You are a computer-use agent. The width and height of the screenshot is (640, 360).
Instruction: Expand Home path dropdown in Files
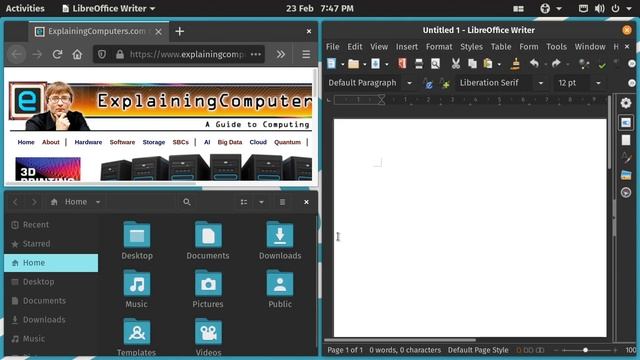[98, 202]
